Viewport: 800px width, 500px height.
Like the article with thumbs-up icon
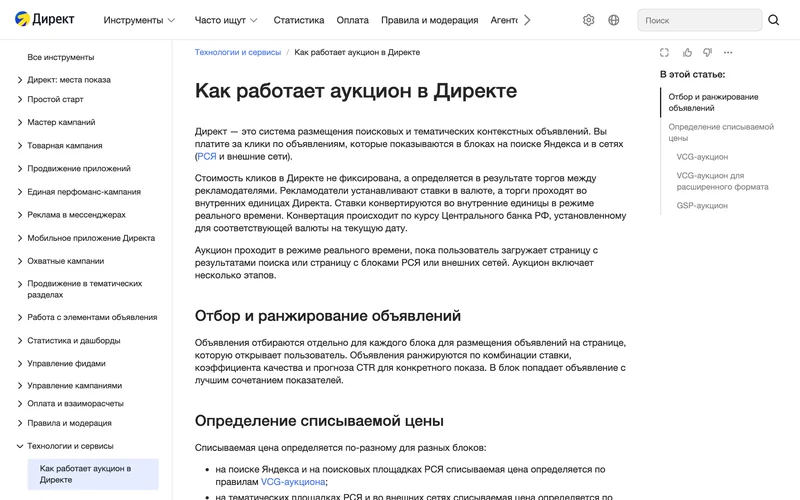[x=687, y=53]
